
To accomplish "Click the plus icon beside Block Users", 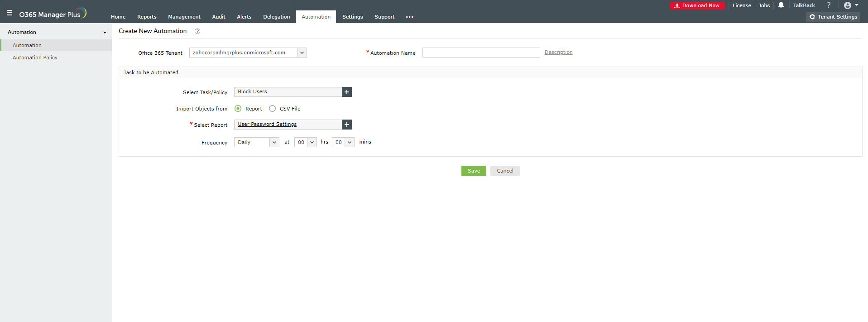I will (x=347, y=92).
